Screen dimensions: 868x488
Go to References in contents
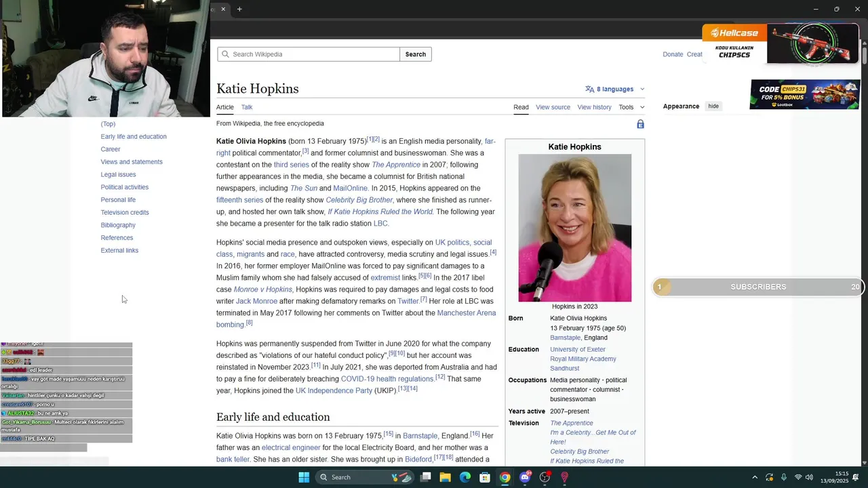click(x=117, y=238)
